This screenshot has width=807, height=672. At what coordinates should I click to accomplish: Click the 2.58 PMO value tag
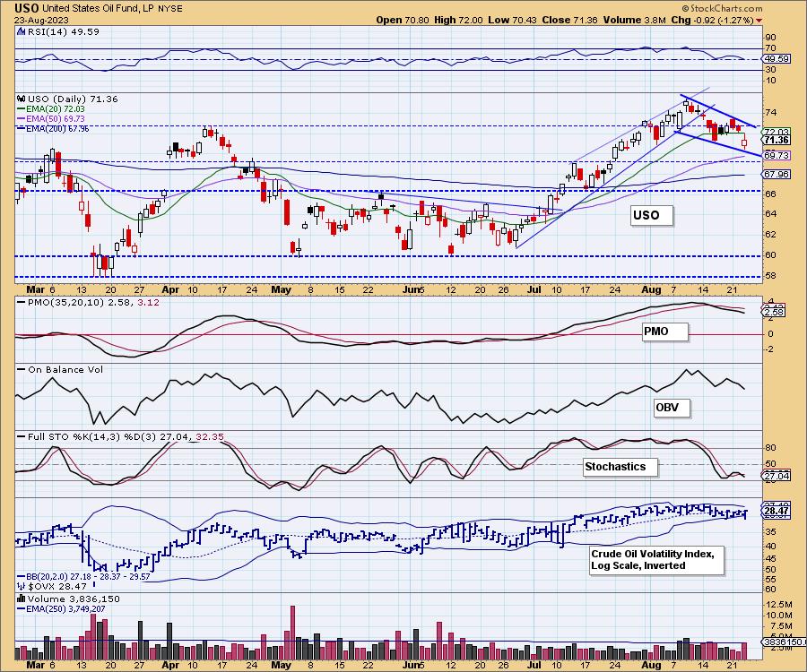click(x=774, y=312)
